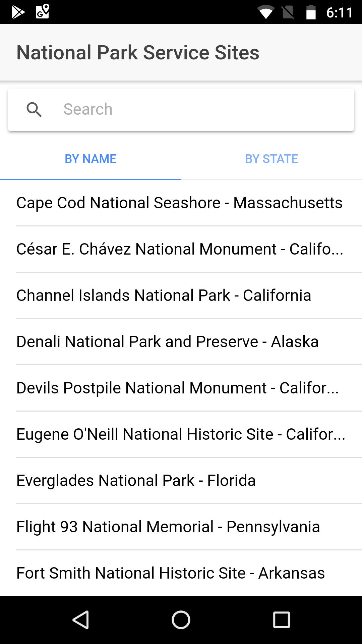The height and width of the screenshot is (644, 362).
Task: Focus the Search text field
Action: point(201,110)
